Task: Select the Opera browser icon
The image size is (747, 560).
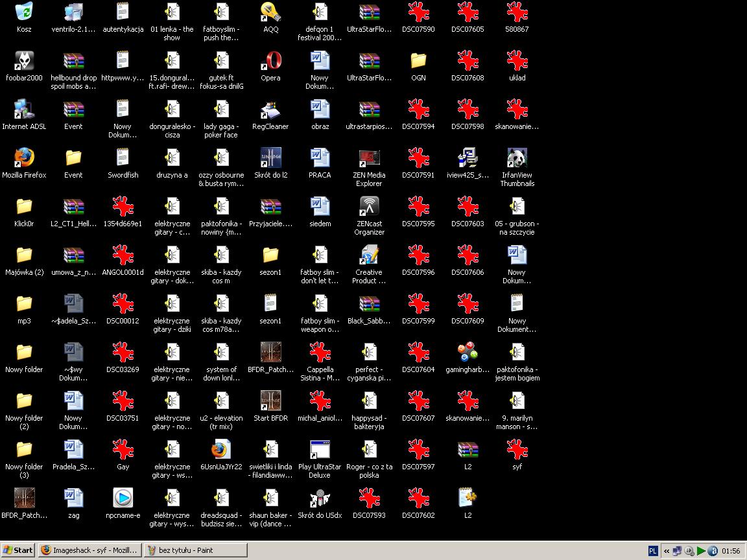Action: (270, 61)
